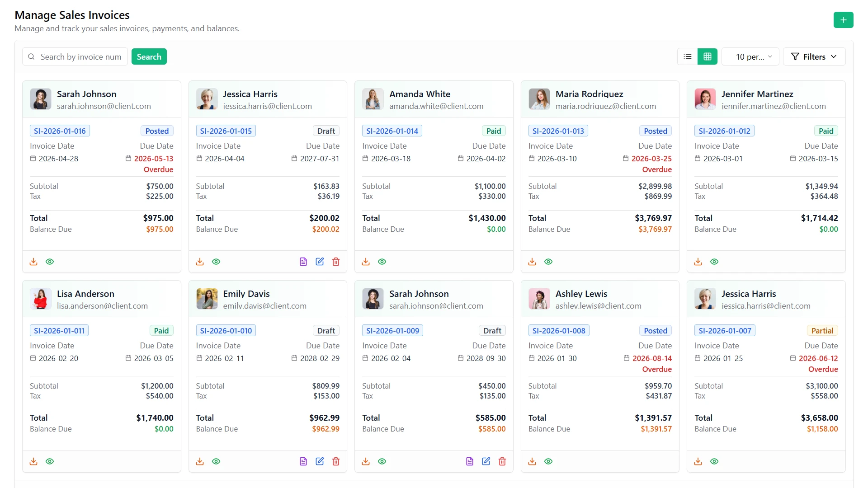Screen dimensions: 868x488
Task: Edit draft invoice SI-2026-01-010
Action: [x=320, y=461]
